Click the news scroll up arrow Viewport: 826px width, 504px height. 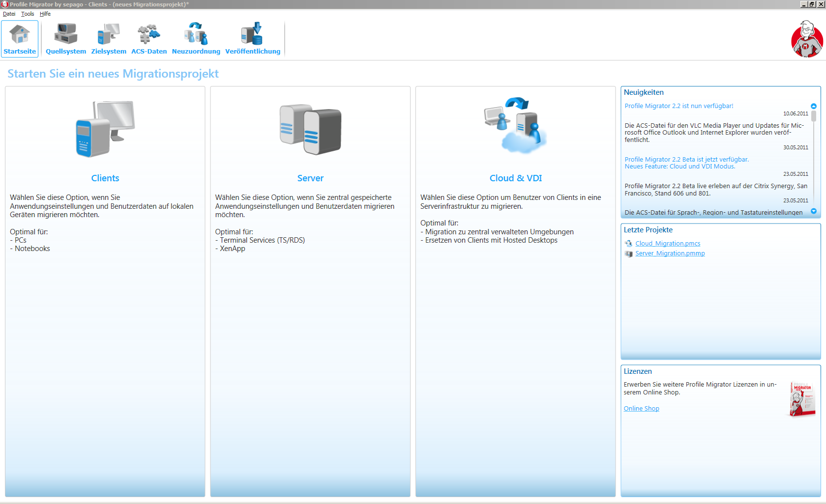click(814, 106)
